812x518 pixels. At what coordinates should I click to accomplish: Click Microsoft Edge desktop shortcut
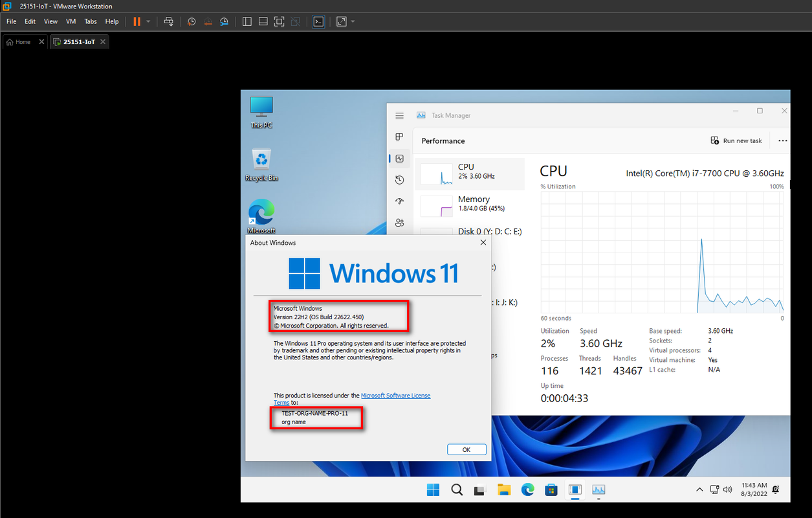tap(261, 217)
